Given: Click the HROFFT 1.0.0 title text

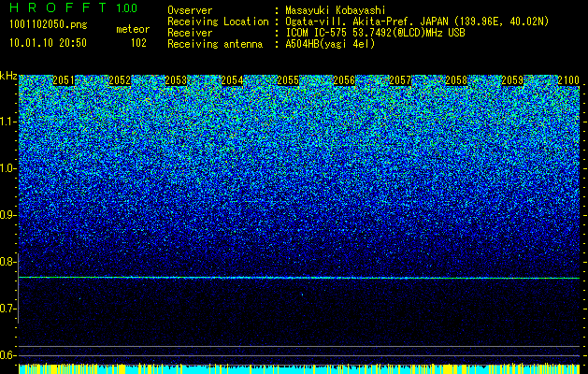Looking at the screenshot, I should click(74, 7).
